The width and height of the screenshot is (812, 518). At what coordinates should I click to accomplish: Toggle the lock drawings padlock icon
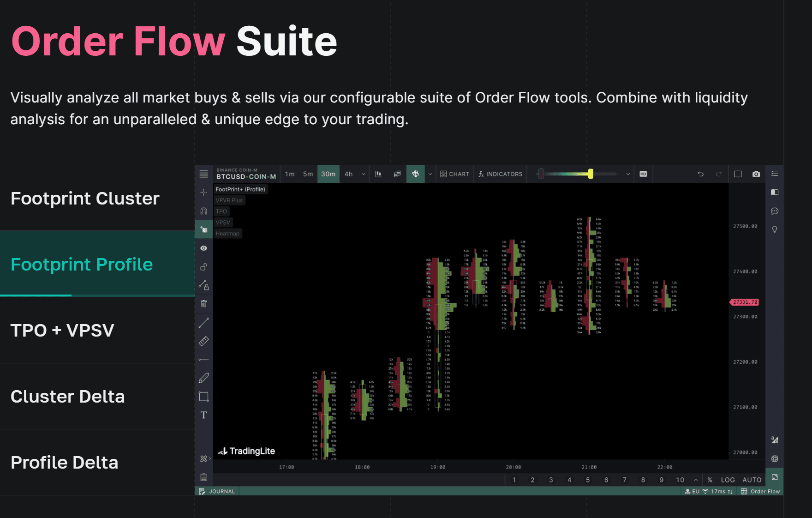203,267
